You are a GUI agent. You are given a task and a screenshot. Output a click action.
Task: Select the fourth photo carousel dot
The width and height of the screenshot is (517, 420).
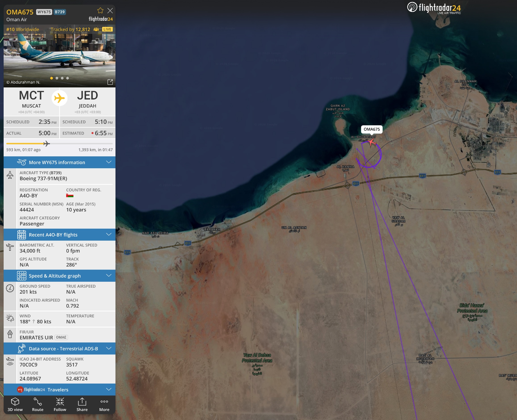pyautogui.click(x=67, y=78)
